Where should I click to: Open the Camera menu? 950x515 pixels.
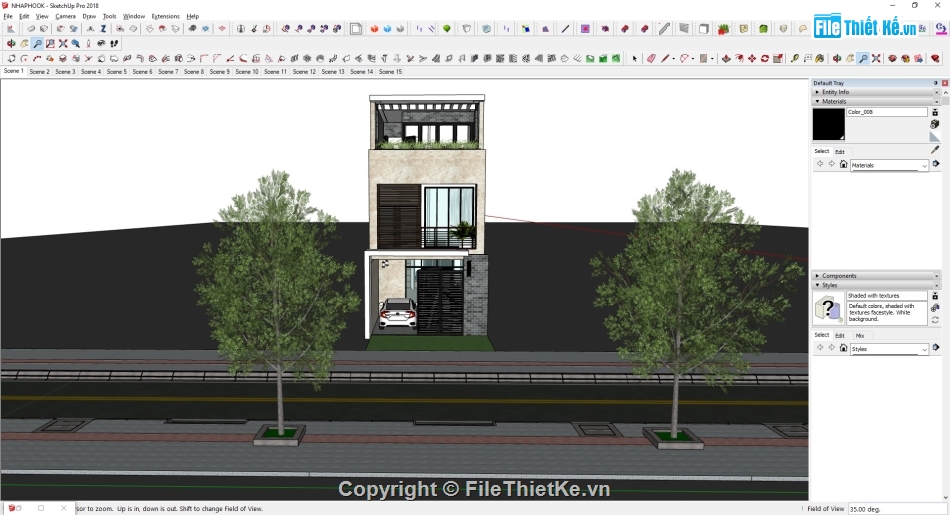[x=65, y=16]
